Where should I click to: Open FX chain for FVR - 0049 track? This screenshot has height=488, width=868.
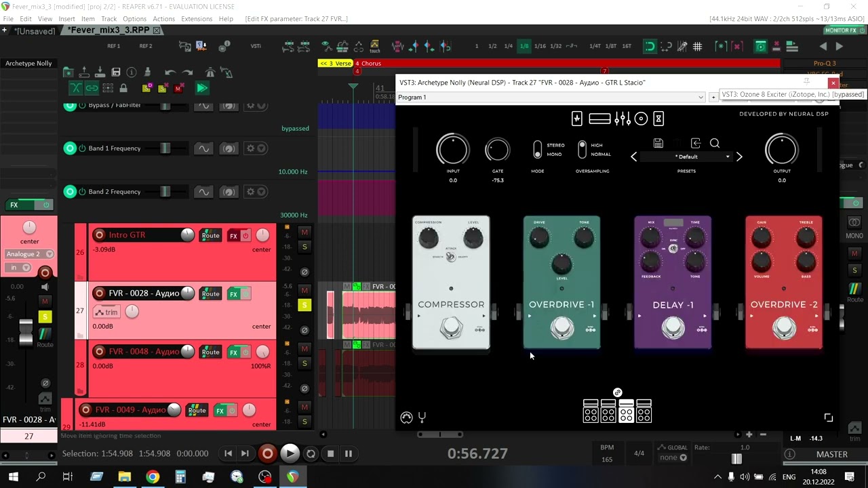tap(220, 411)
